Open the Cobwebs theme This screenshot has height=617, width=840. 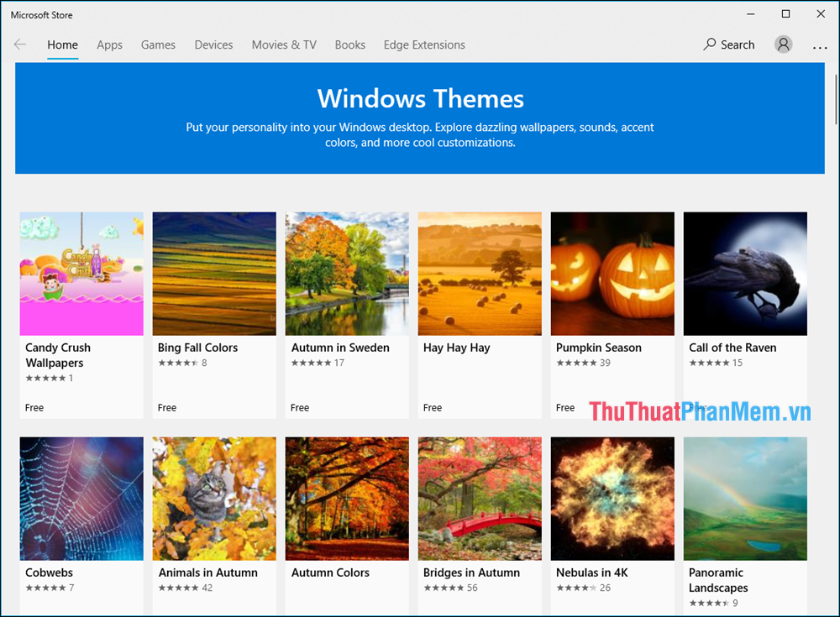tap(81, 498)
